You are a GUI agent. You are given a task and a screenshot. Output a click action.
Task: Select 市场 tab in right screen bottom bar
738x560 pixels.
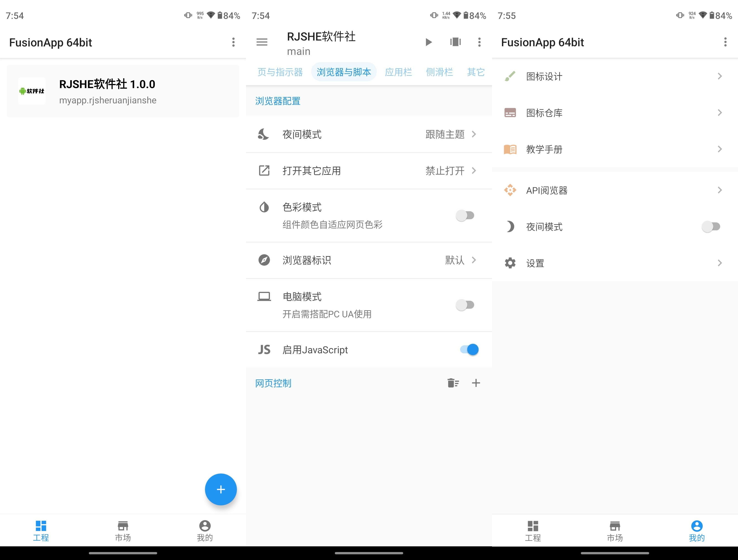(615, 531)
